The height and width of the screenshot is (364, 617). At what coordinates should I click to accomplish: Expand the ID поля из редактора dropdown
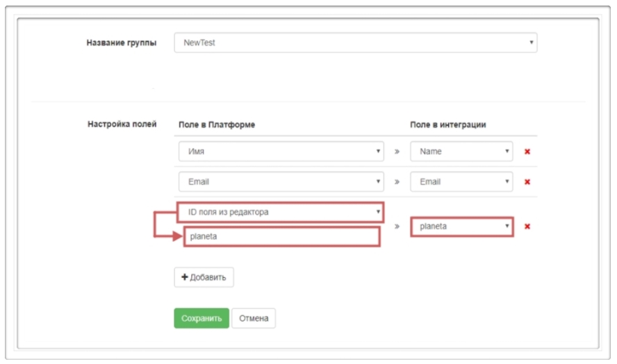coord(281,212)
